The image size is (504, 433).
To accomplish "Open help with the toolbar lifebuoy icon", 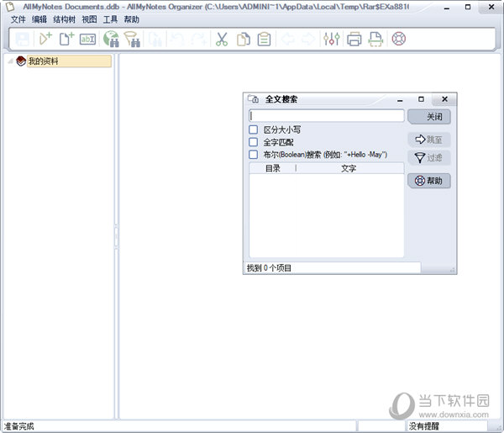I will 398,39.
